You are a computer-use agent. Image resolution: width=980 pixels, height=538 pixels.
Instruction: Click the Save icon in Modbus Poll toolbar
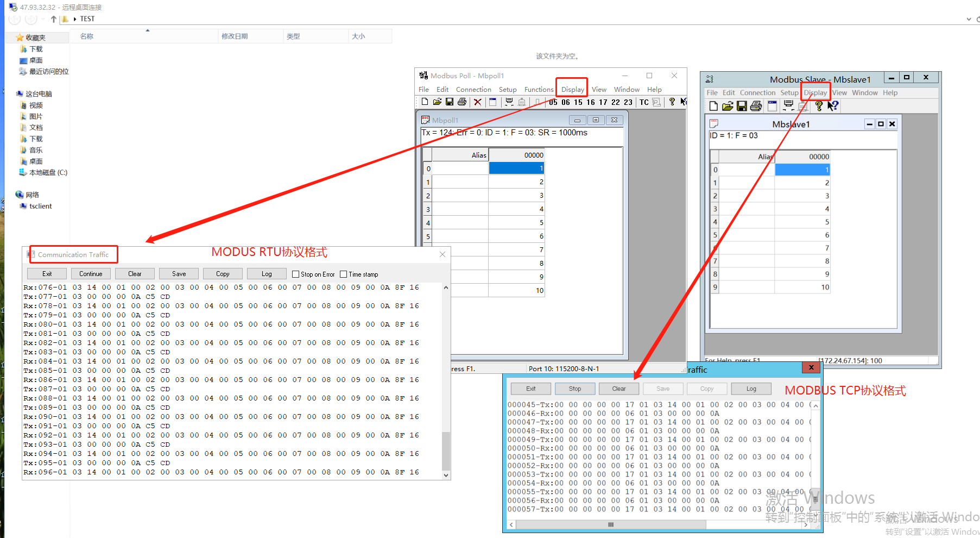tap(450, 102)
